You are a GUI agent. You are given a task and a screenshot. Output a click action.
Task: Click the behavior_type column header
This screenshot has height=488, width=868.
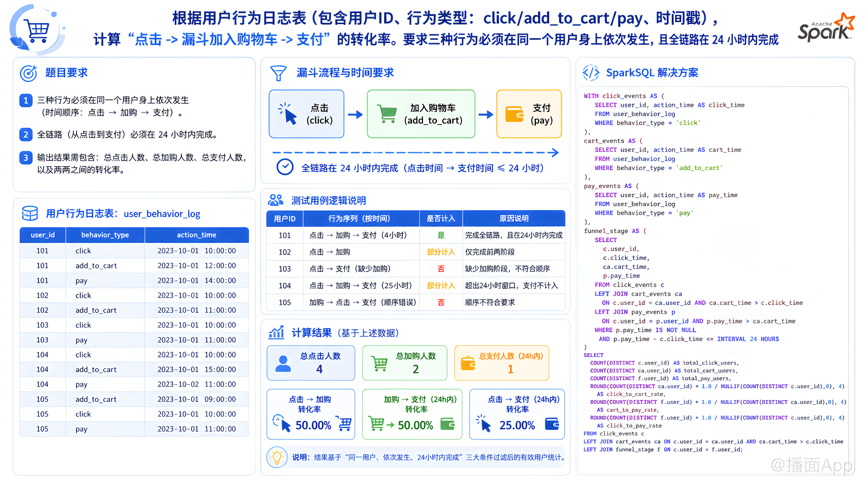click(105, 235)
